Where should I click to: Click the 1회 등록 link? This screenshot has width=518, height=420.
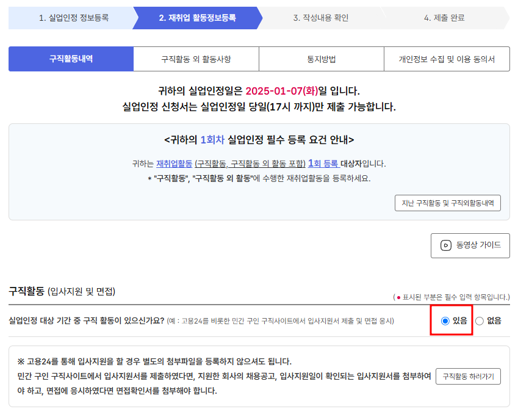323,163
